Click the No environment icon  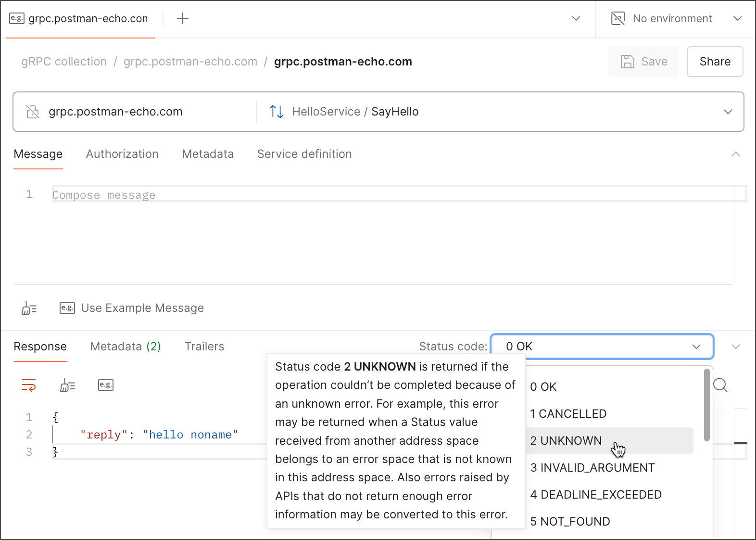(x=617, y=19)
